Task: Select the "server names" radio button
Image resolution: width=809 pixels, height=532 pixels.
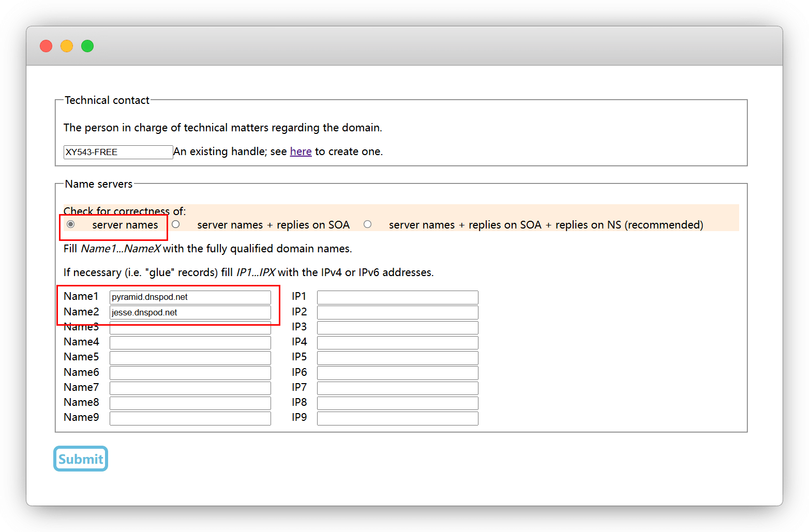Action: pyautogui.click(x=71, y=224)
